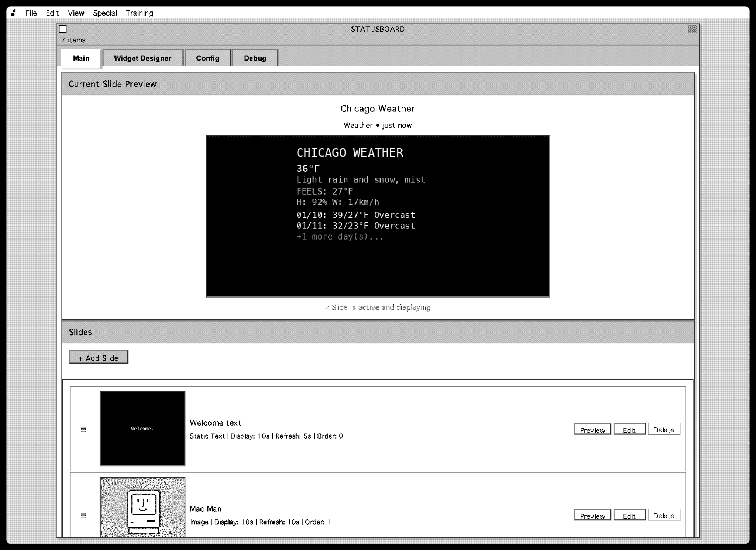Open the File menu

click(x=31, y=13)
